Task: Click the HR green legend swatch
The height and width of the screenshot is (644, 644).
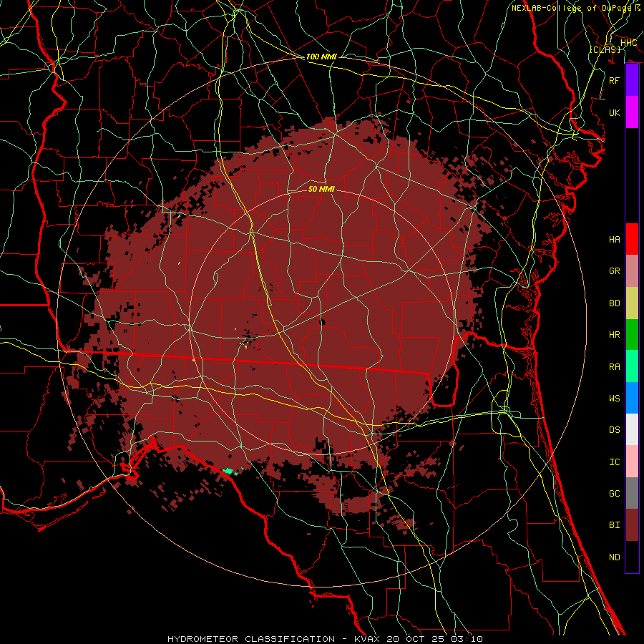Action: [x=632, y=335]
